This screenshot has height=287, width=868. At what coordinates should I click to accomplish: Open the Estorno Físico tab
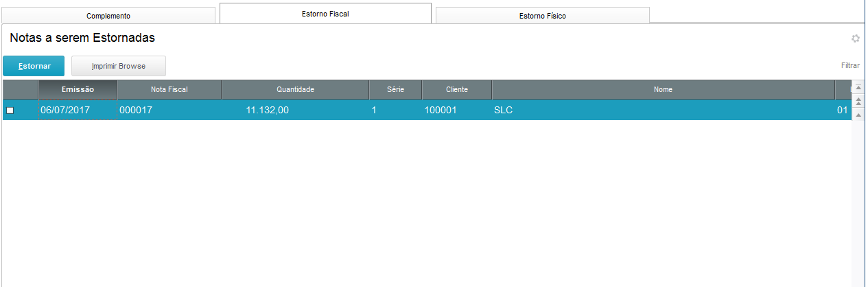542,15
